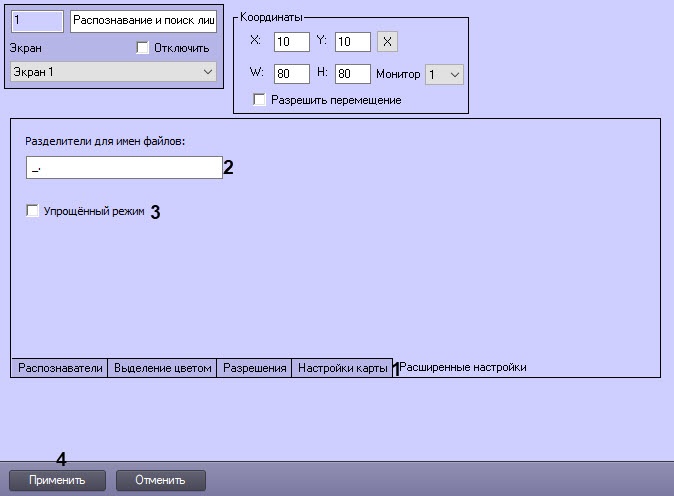Toggle Упрощённый режим checkbox
This screenshot has width=674, height=496.
click(32, 211)
